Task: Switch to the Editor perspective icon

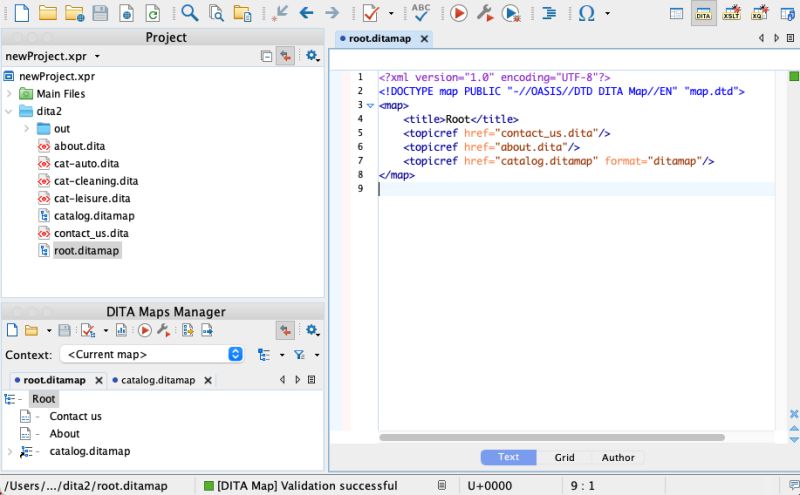Action: (x=677, y=14)
